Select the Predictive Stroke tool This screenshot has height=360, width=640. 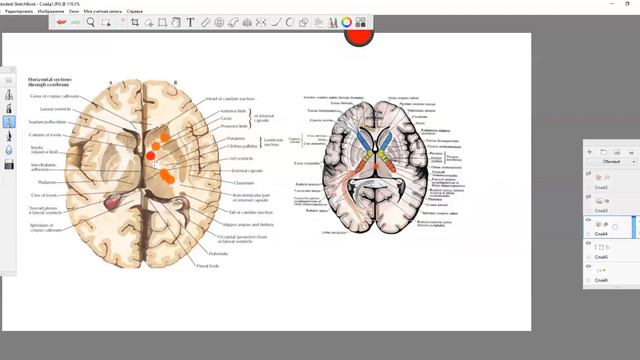pyautogui.click(x=289, y=22)
